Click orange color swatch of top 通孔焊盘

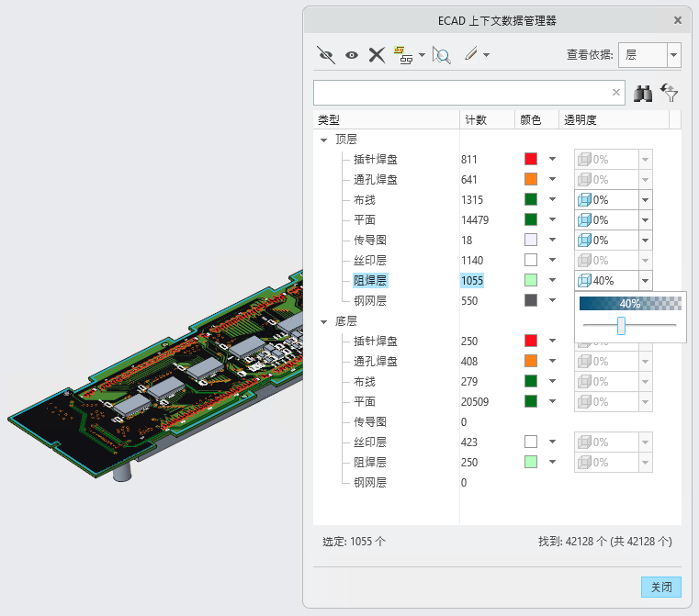[x=531, y=179]
